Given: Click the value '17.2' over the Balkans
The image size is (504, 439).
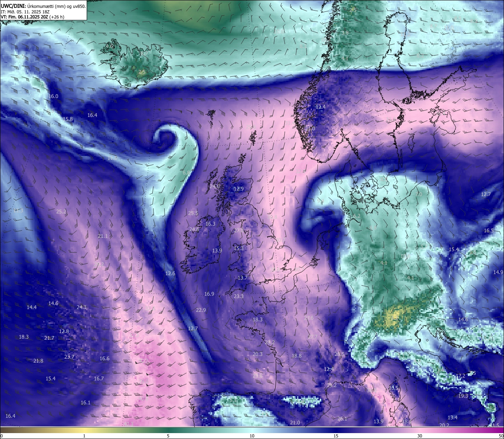Looking at the screenshot, I should pos(460,376).
